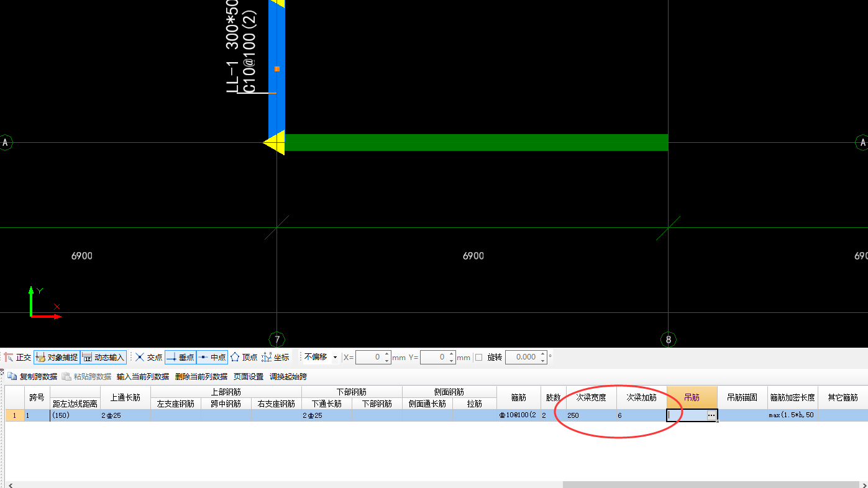Click the left scroll arrow of table

pos(9,484)
